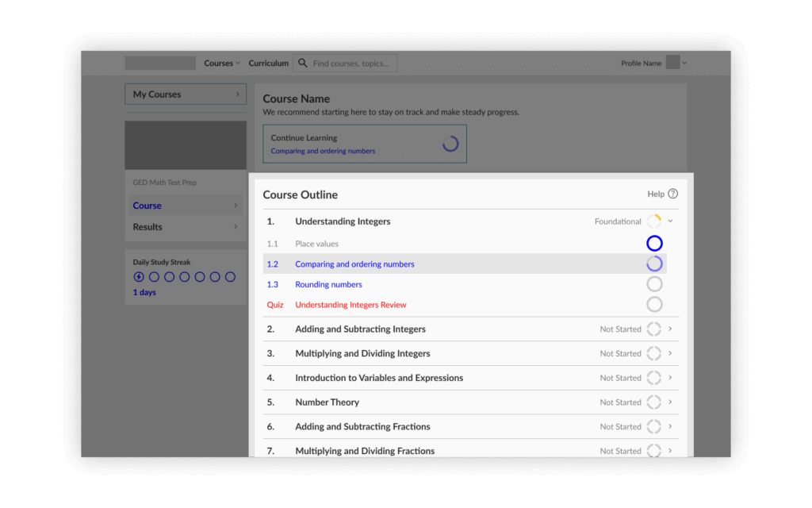Click Understanding Integers progress ring icon
Image resolution: width=812 pixels, height=508 pixels.
654,221
